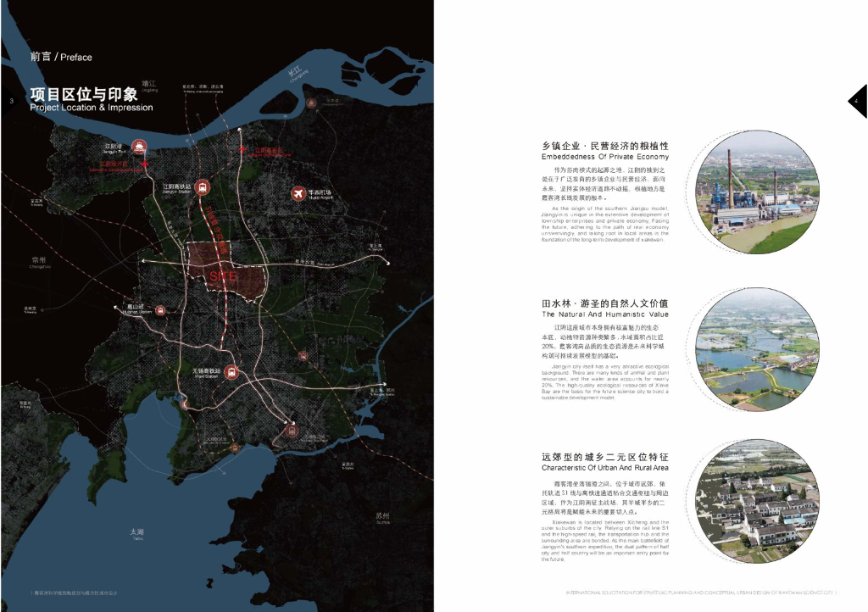Click the 至上海、苏州 direction label
This screenshot has width=868, height=612.
[x=382, y=392]
